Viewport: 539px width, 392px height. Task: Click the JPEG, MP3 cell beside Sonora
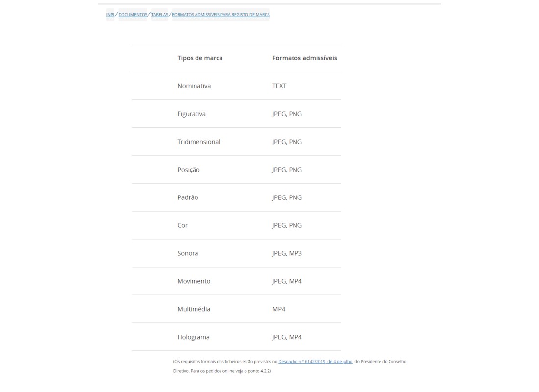tap(287, 253)
